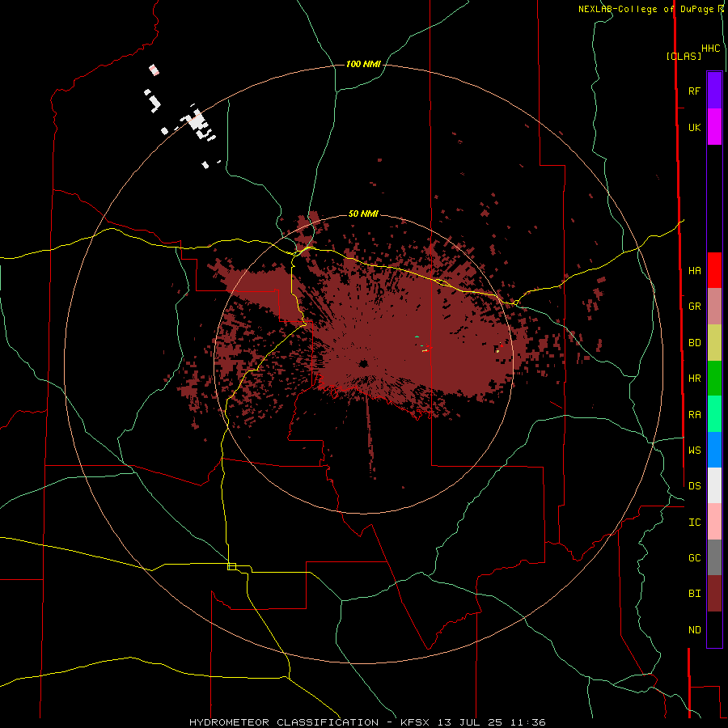Select the gray GC legend swatch
The height and width of the screenshot is (728, 728).
tap(714, 557)
